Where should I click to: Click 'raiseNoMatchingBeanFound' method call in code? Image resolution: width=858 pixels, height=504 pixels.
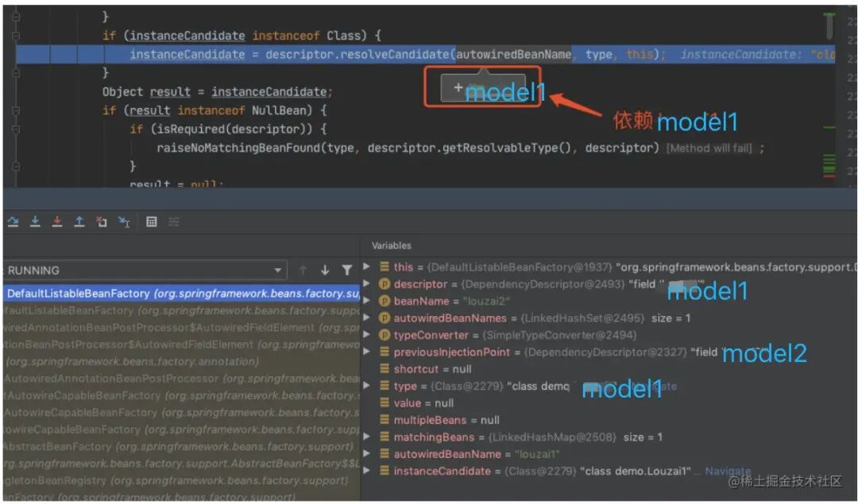(239, 148)
